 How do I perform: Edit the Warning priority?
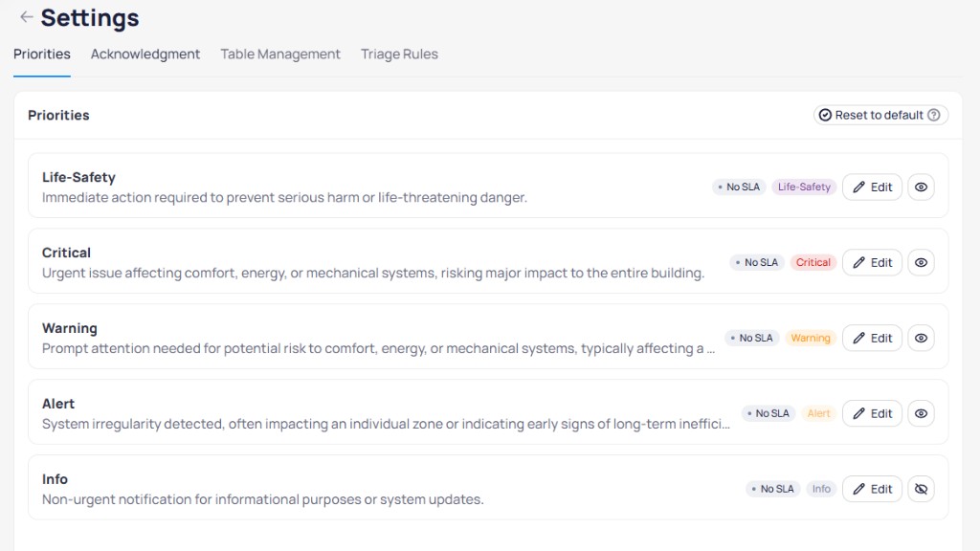pos(872,338)
